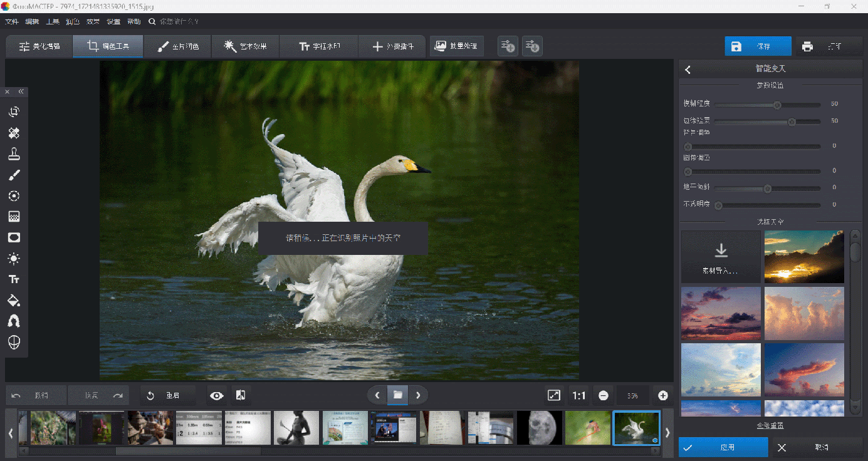Click the add preset sliders-plus icon

tap(508, 46)
